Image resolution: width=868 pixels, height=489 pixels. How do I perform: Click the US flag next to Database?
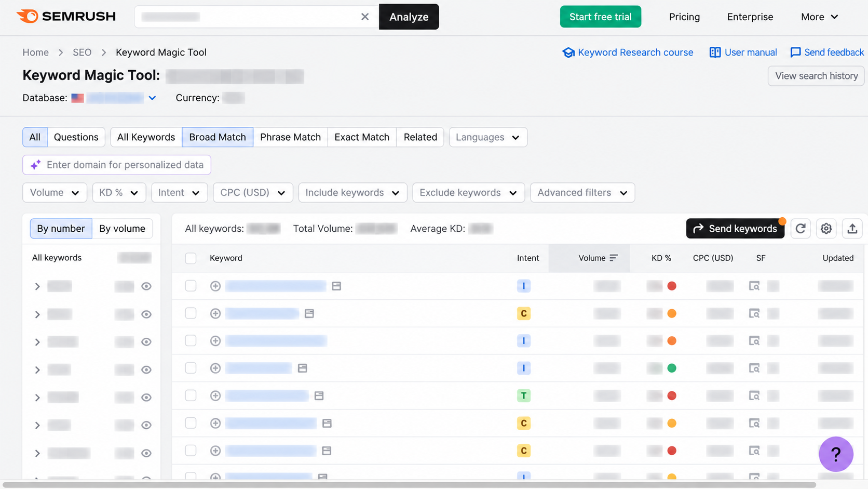click(x=77, y=98)
